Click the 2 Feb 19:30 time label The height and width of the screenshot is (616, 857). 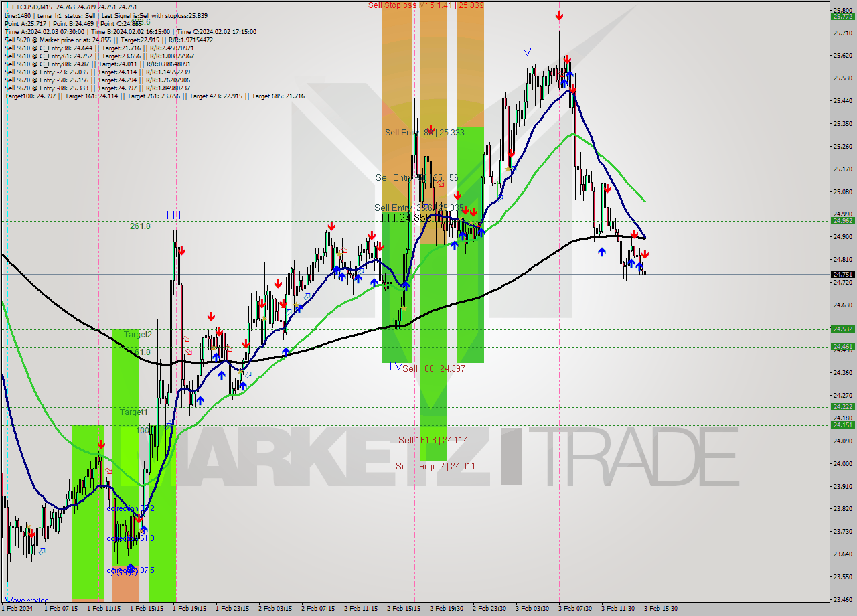click(447, 609)
